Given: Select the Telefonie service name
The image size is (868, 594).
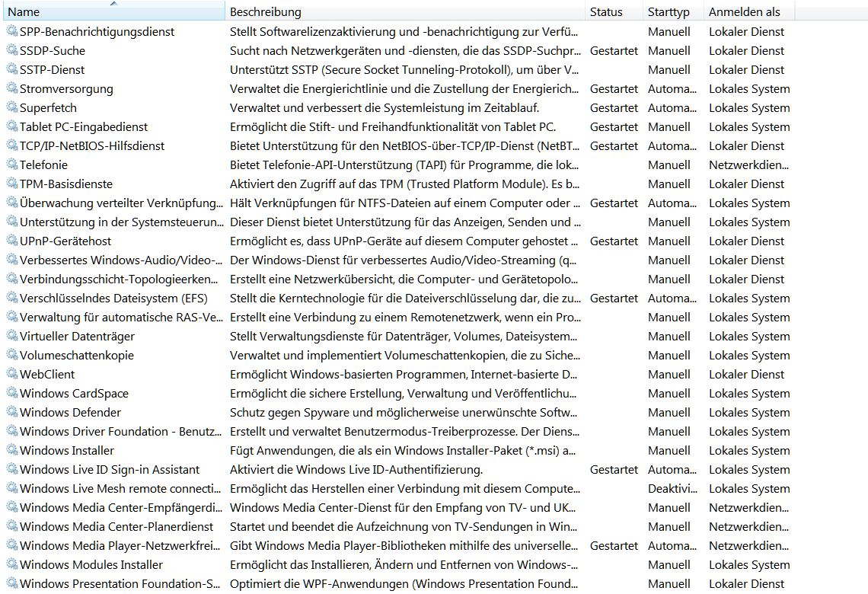Looking at the screenshot, I should tap(43, 165).
